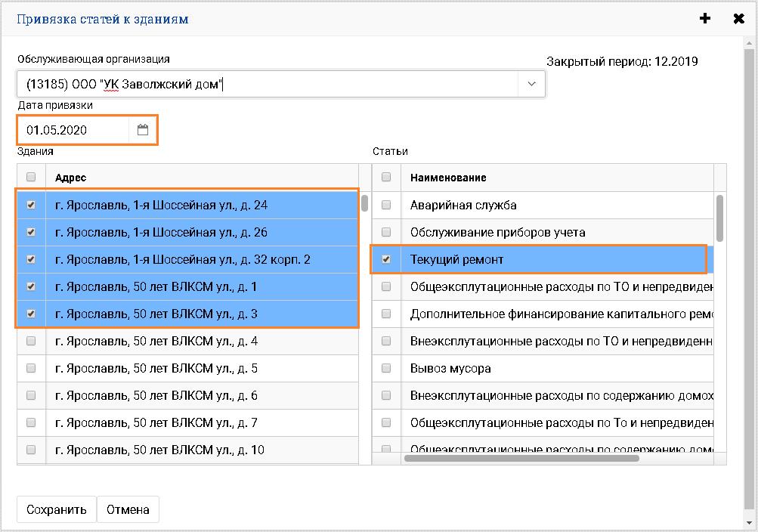758x532 pixels.
Task: Check the Аварийная служба article
Action: [386, 205]
